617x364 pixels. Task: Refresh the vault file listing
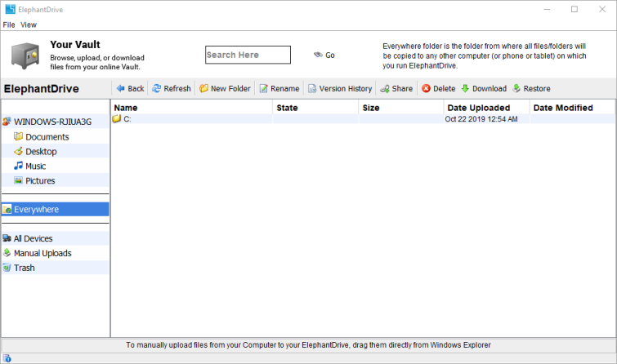[171, 88]
